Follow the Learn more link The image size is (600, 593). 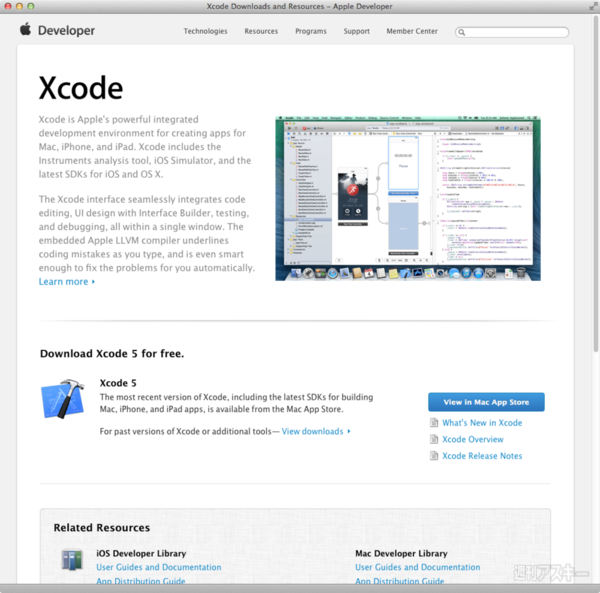coord(67,282)
